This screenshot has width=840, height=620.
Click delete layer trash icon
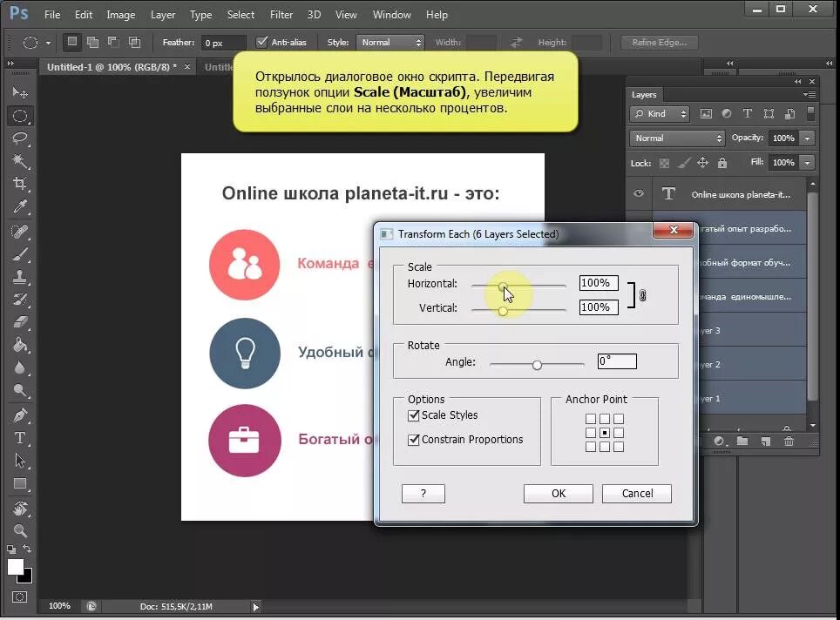[x=789, y=441]
